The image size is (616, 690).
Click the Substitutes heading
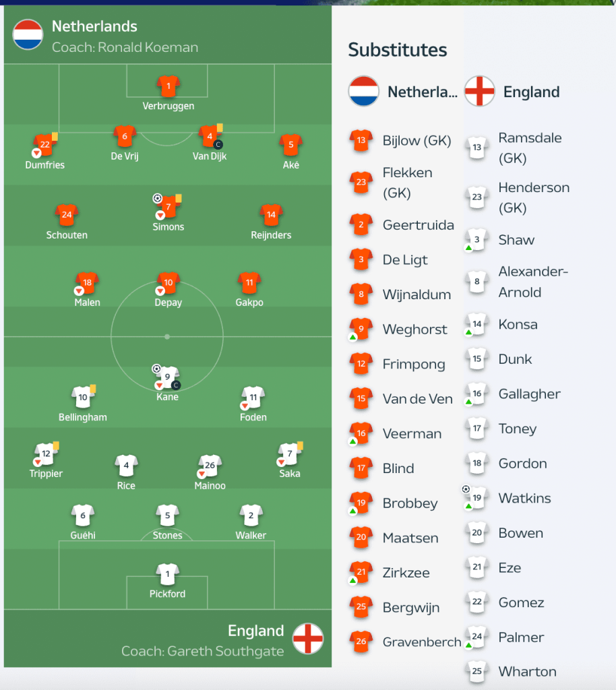coord(398,50)
